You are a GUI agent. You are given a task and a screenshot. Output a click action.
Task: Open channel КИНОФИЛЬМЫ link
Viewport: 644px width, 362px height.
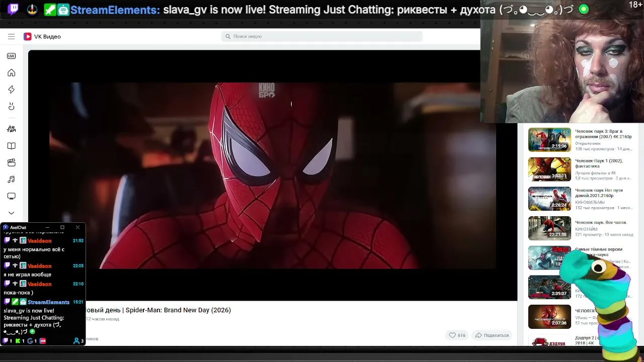pos(590,202)
